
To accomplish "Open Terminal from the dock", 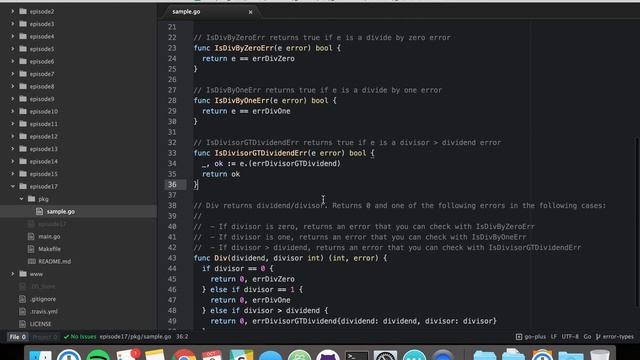I will pos(356,355).
